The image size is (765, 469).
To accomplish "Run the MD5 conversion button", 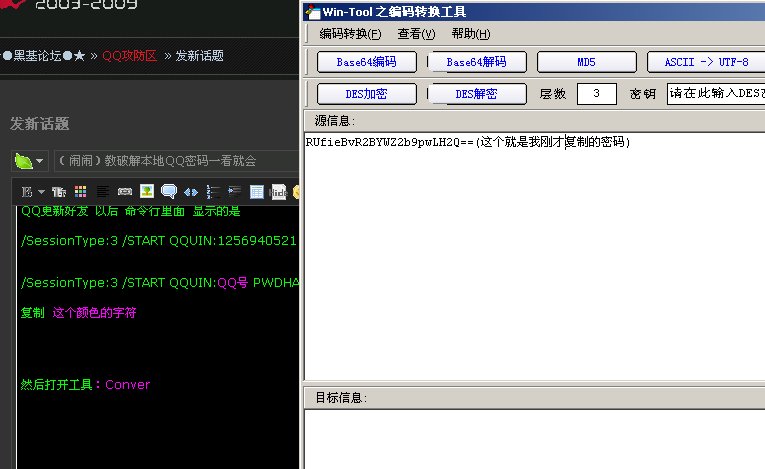I will (586, 62).
